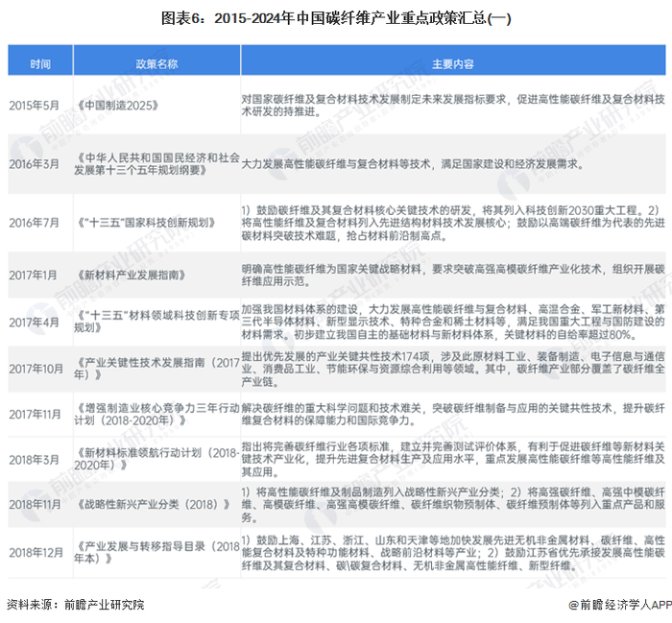
Task: Click 《"十三五"国家科技创新规划》 policy name
Action: point(145,223)
